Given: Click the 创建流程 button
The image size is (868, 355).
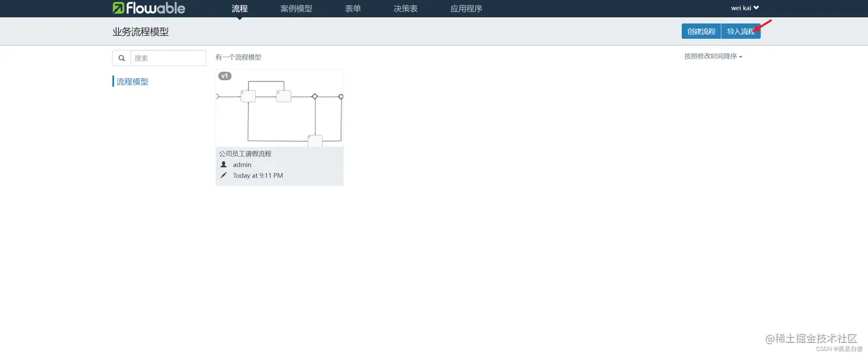Looking at the screenshot, I should [700, 31].
